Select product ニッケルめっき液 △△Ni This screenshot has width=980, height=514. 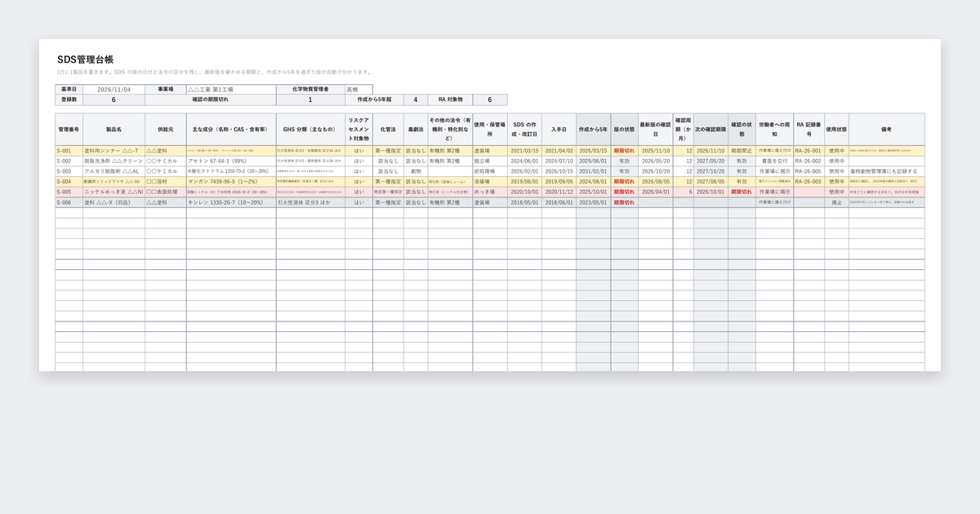coord(114,192)
